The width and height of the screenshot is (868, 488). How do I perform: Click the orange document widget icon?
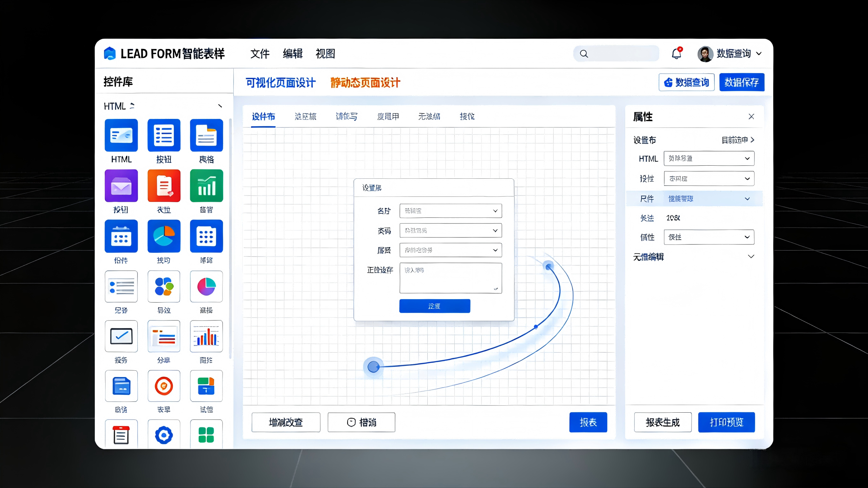pyautogui.click(x=164, y=186)
